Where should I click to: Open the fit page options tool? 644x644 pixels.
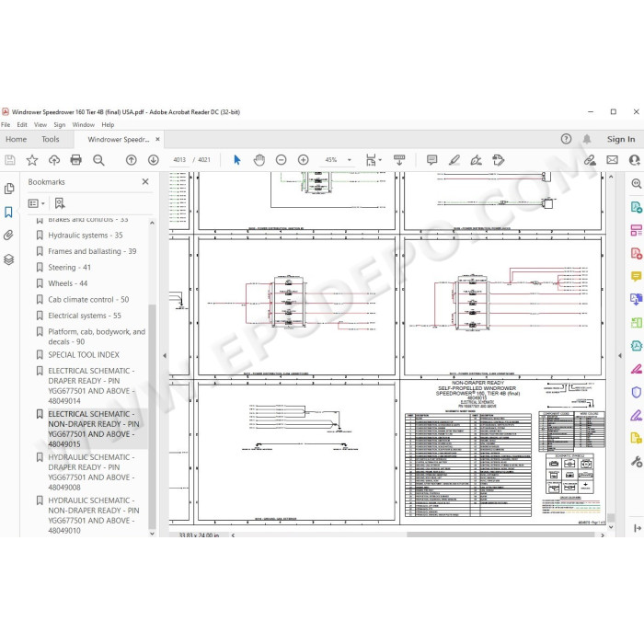pyautogui.click(x=373, y=160)
